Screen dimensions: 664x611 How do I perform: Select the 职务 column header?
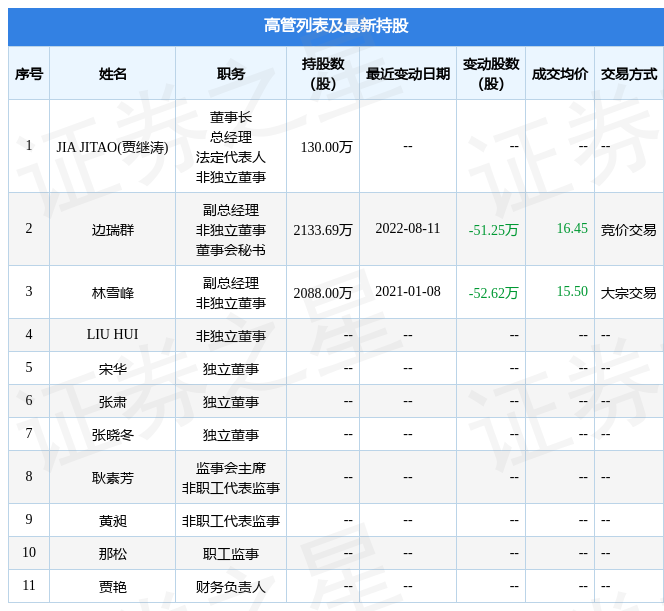(x=231, y=74)
